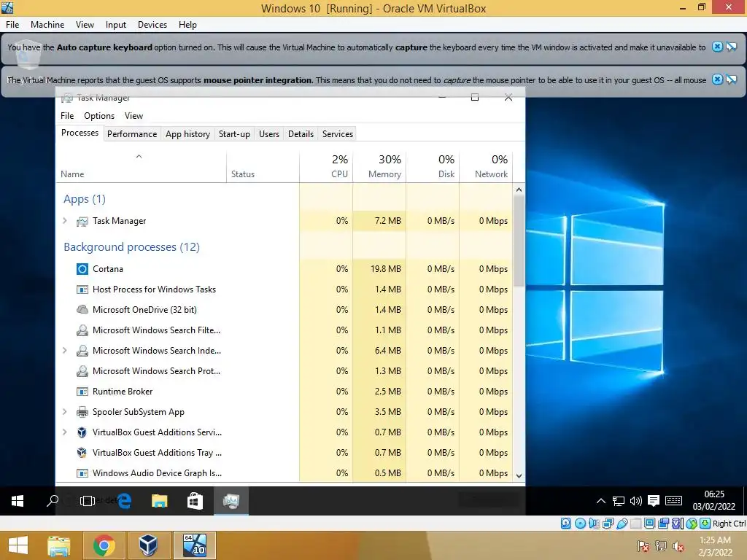Open Task Manager's Options menu
Screen dimensions: 747x560
click(x=99, y=116)
